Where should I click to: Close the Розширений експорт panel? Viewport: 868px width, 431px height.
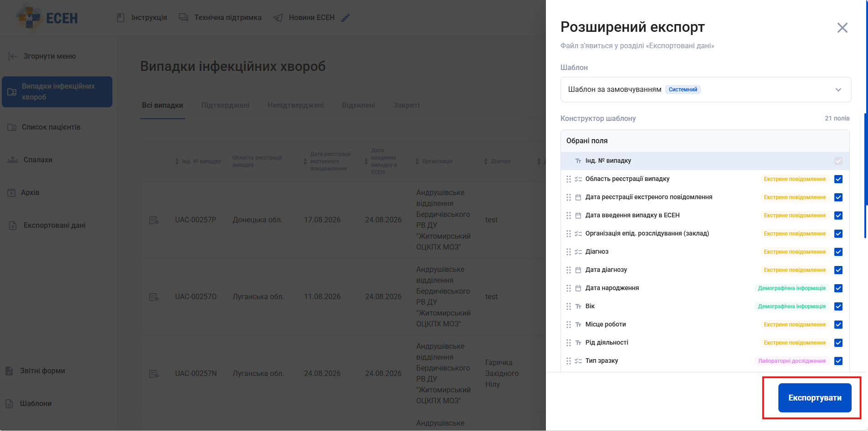tap(843, 28)
